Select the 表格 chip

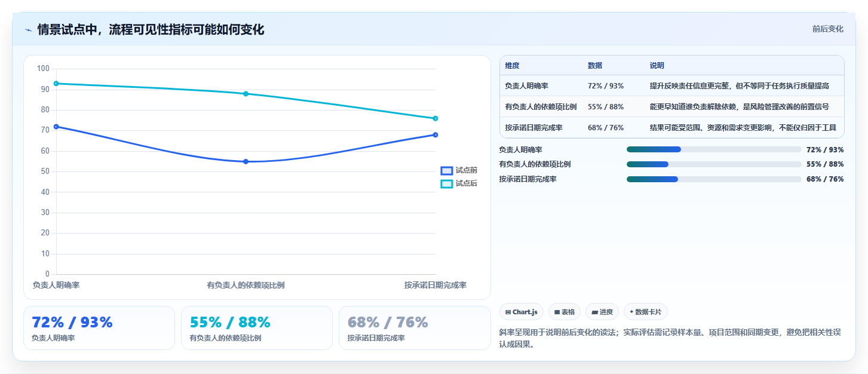[x=565, y=312]
